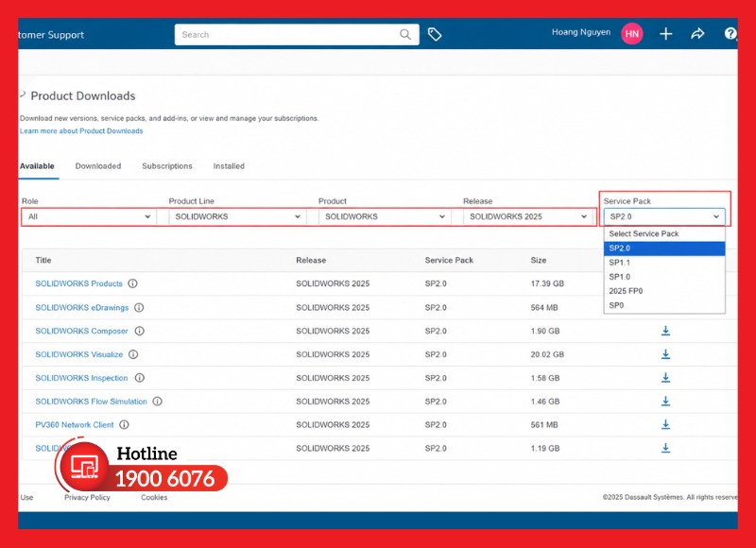Click into the Search input field
Screen dimensions: 756x548
pyautogui.click(x=288, y=35)
